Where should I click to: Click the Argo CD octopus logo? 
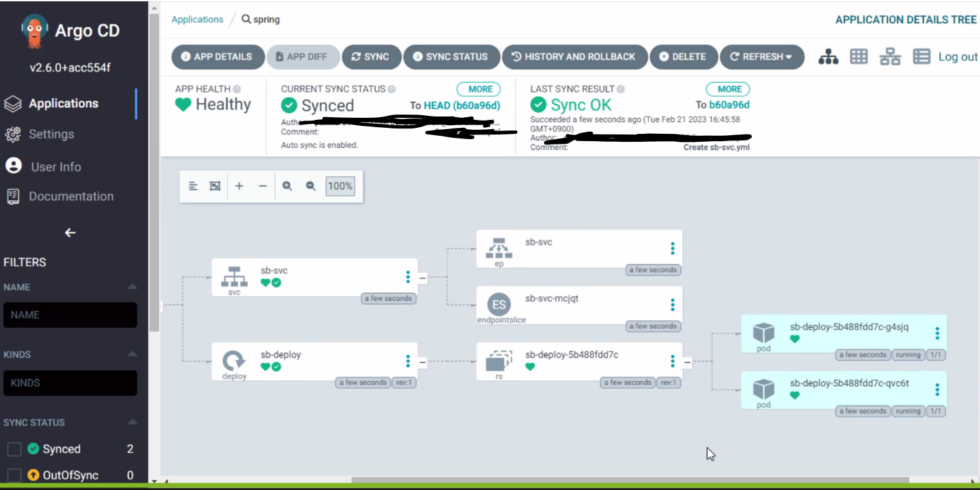click(x=35, y=32)
